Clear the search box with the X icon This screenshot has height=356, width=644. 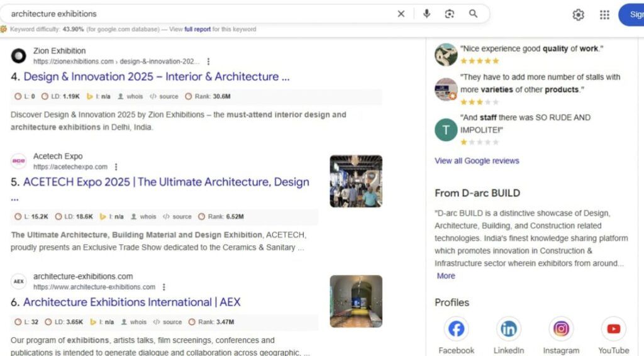coord(401,14)
